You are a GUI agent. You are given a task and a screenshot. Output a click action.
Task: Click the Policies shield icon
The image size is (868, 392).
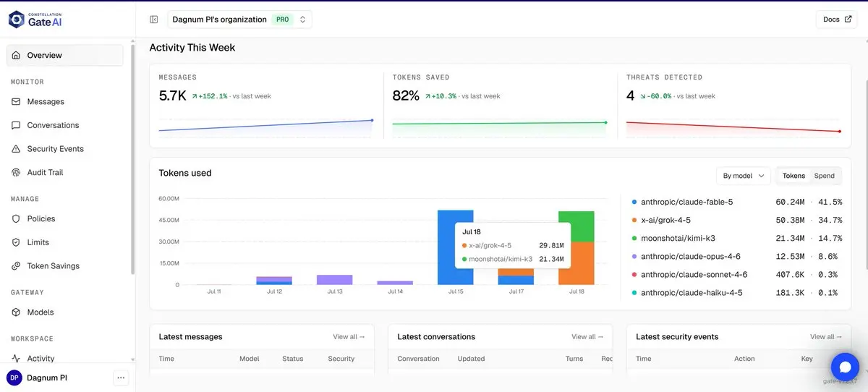(x=16, y=218)
